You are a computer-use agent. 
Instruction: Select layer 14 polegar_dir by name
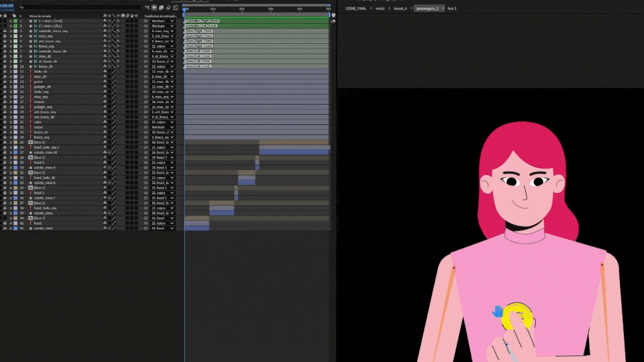click(x=42, y=87)
